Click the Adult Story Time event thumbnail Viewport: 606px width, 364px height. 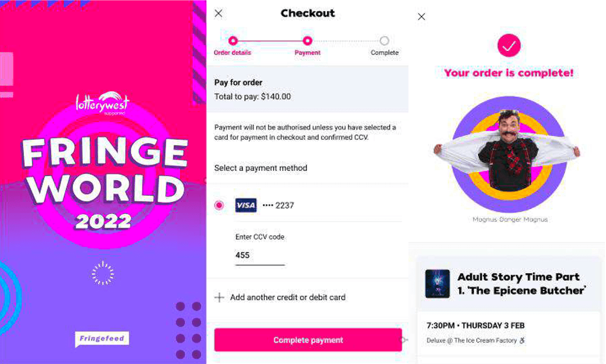437,284
